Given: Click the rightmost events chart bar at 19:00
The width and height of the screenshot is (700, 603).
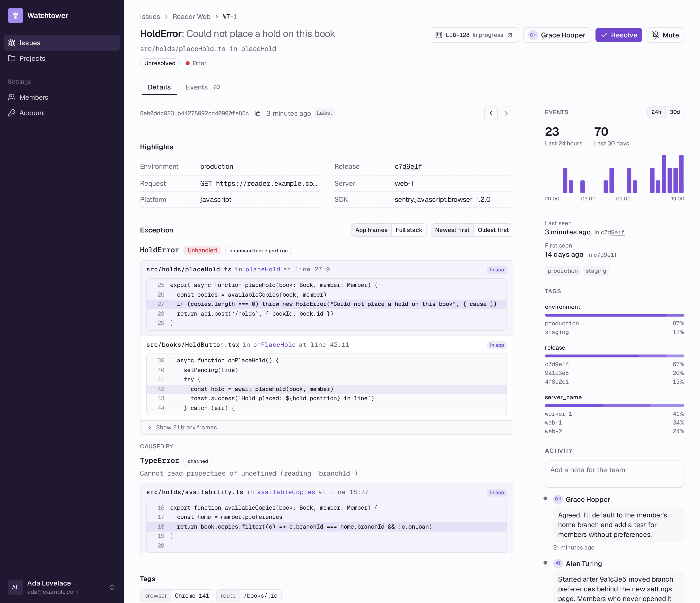Looking at the screenshot, I should tap(681, 174).
